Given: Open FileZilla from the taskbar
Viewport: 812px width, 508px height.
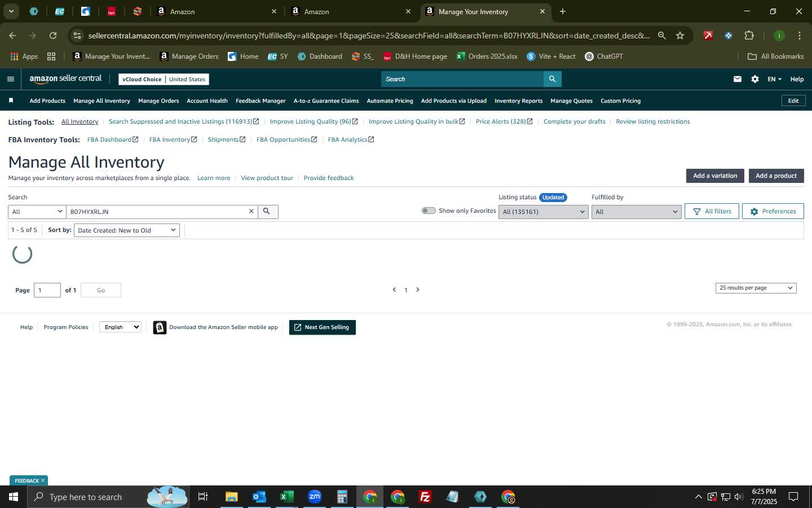Looking at the screenshot, I should [425, 497].
